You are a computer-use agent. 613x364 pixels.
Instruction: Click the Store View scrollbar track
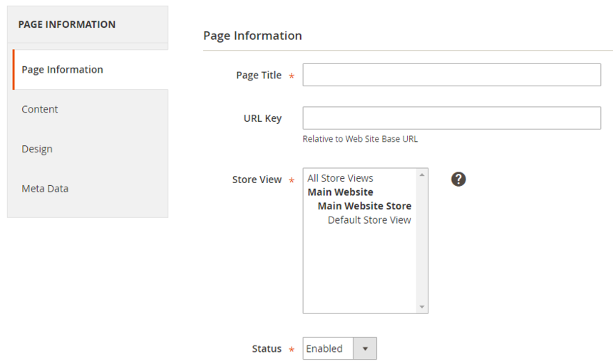[422, 242]
